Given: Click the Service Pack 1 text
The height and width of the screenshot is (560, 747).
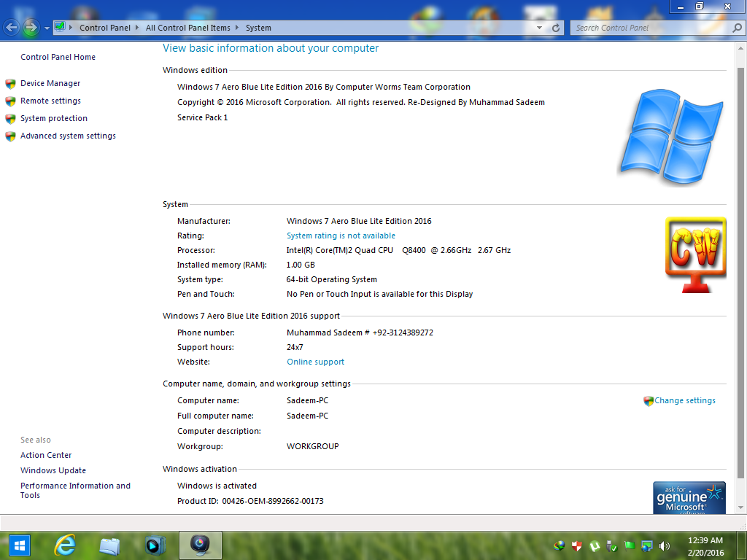Looking at the screenshot, I should pyautogui.click(x=203, y=117).
